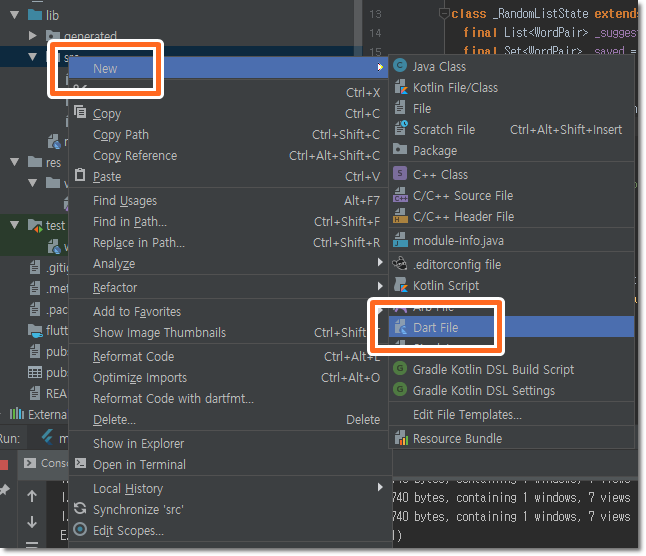This screenshot has height=556, width=646.
Task: Click the Resource Bundle icon
Action: point(401,438)
